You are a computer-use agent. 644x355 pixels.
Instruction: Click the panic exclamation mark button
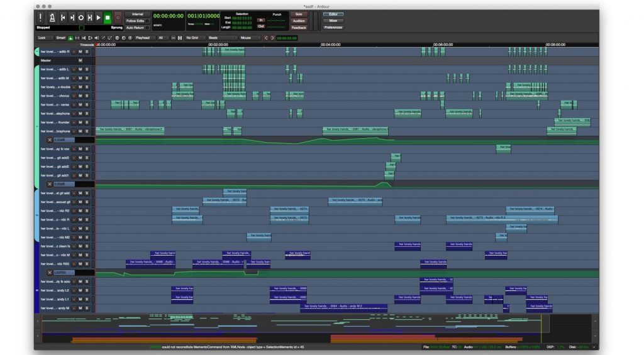tap(40, 18)
